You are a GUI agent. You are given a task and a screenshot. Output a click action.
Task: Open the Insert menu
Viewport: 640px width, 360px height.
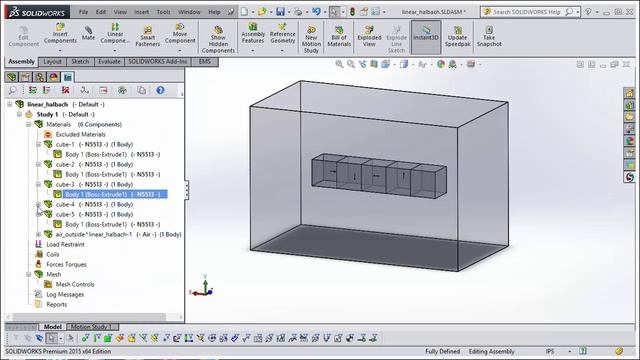(x=141, y=12)
